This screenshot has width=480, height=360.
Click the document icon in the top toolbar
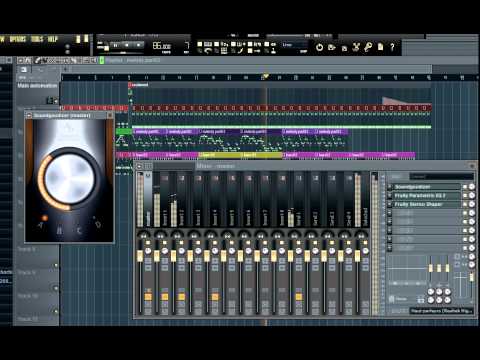380,47
